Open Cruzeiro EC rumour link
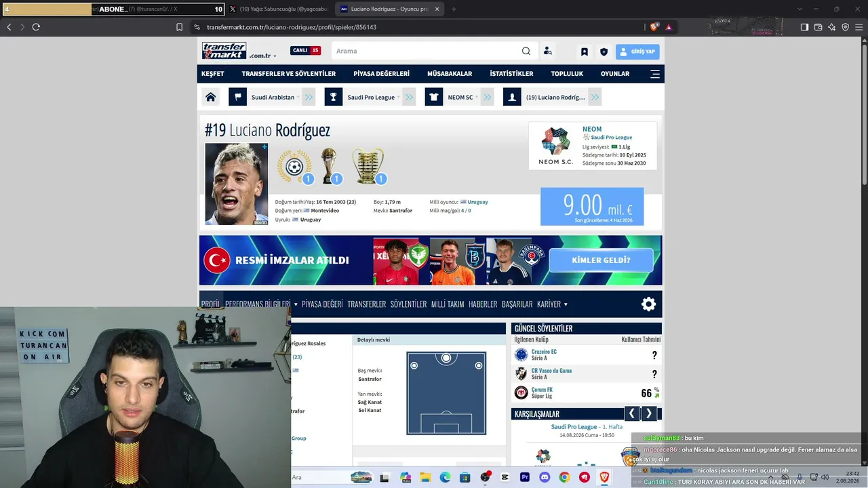 [x=544, y=352]
